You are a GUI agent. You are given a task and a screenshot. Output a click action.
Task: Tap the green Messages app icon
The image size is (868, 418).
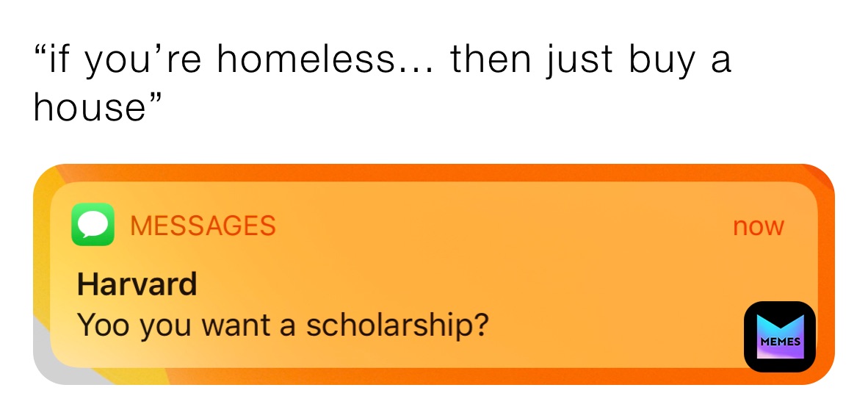coord(93,224)
